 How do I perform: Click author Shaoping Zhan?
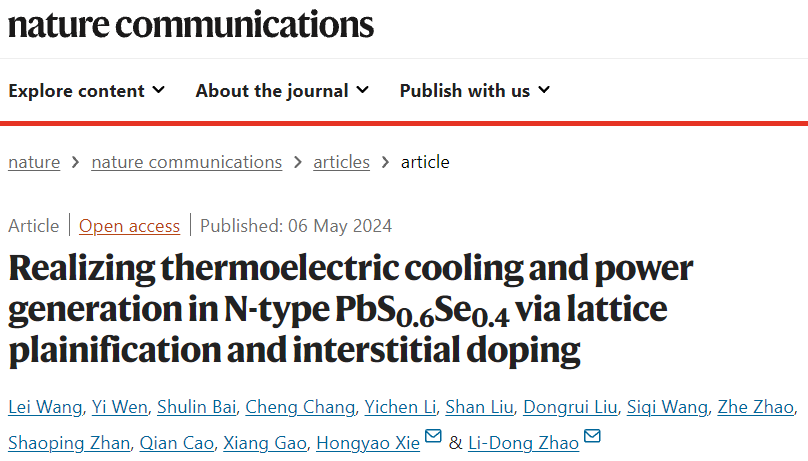pos(69,443)
